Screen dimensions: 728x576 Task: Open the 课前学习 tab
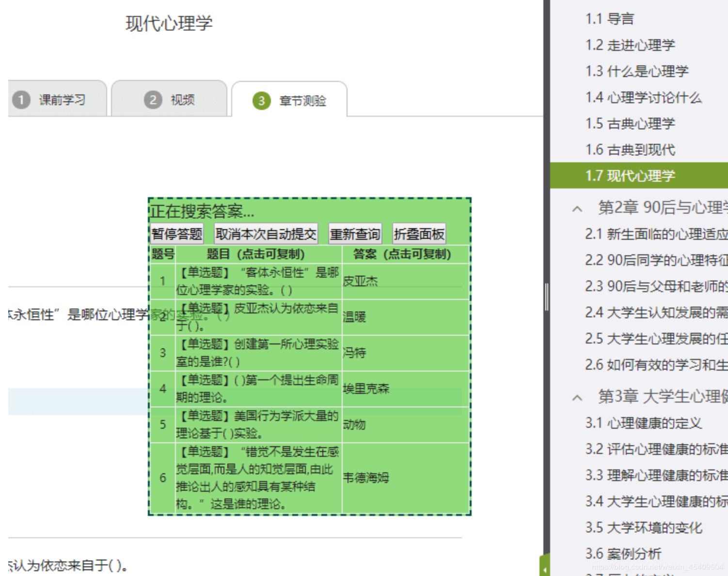point(57,99)
